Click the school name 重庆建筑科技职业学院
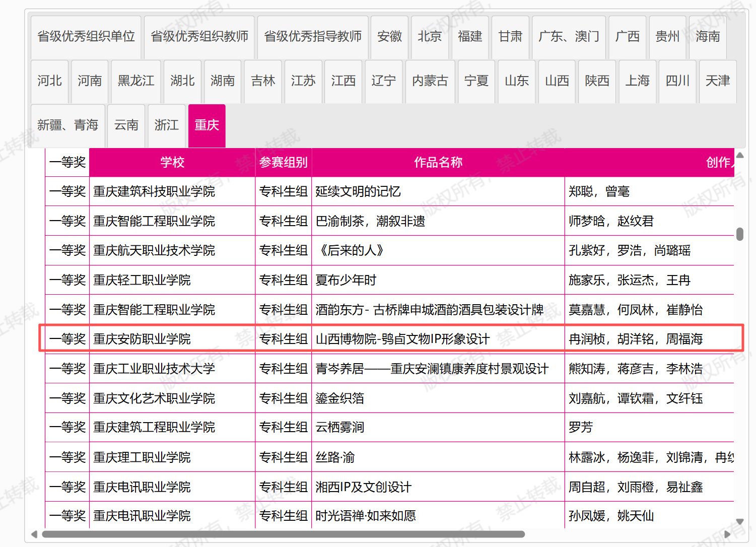The width and height of the screenshot is (756, 547). click(x=154, y=192)
